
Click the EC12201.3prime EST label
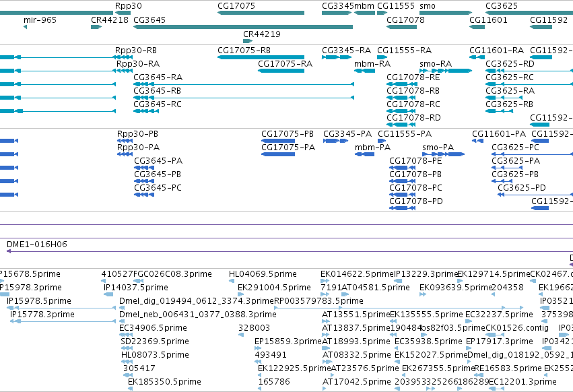pos(523,382)
